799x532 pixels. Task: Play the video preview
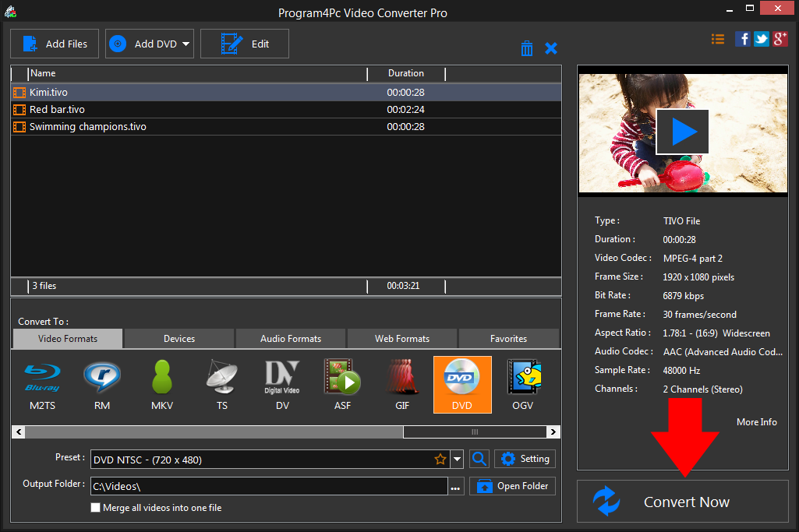pos(682,132)
